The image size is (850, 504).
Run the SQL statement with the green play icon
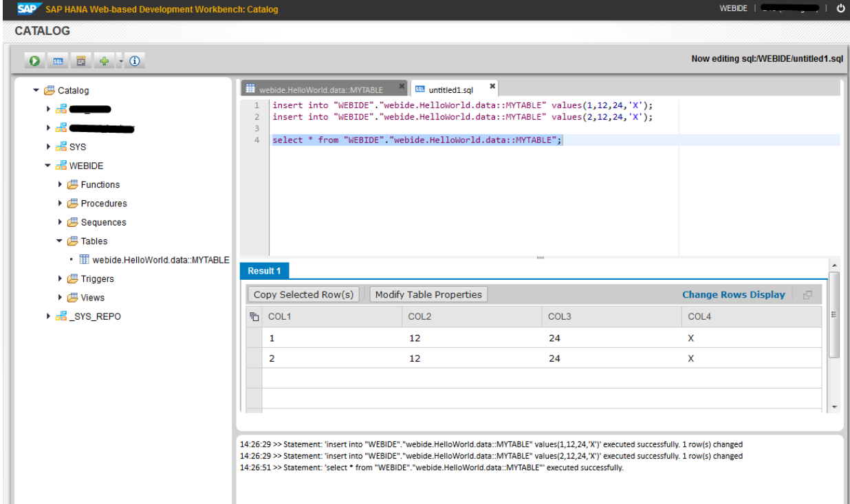[x=33, y=59]
